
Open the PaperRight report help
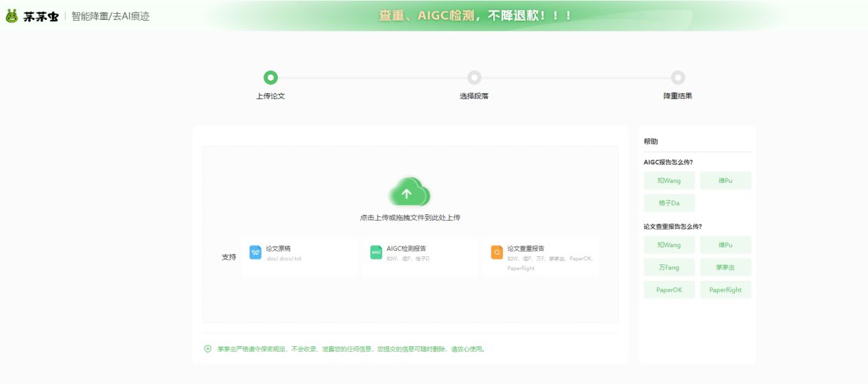(x=725, y=290)
